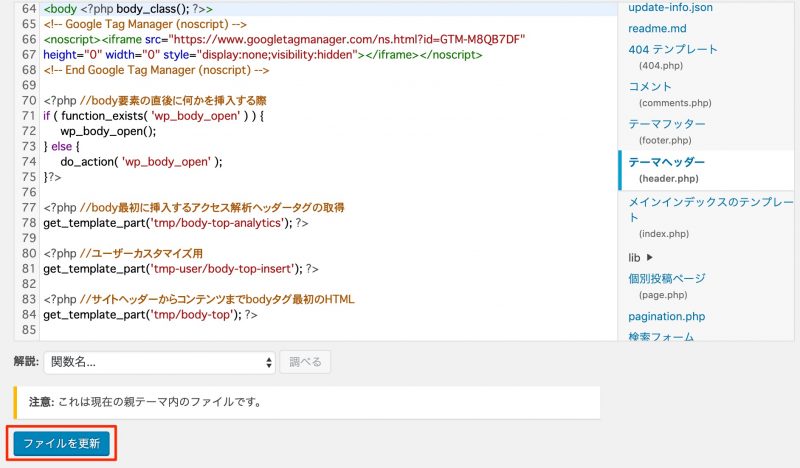Open the 関数名 function name dropdown
800x468 pixels.
159,362
